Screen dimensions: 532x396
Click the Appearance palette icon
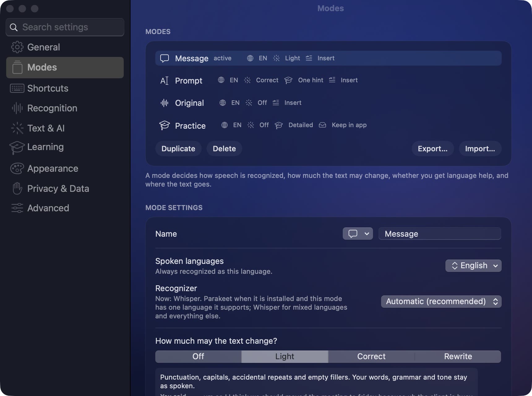coord(17,168)
